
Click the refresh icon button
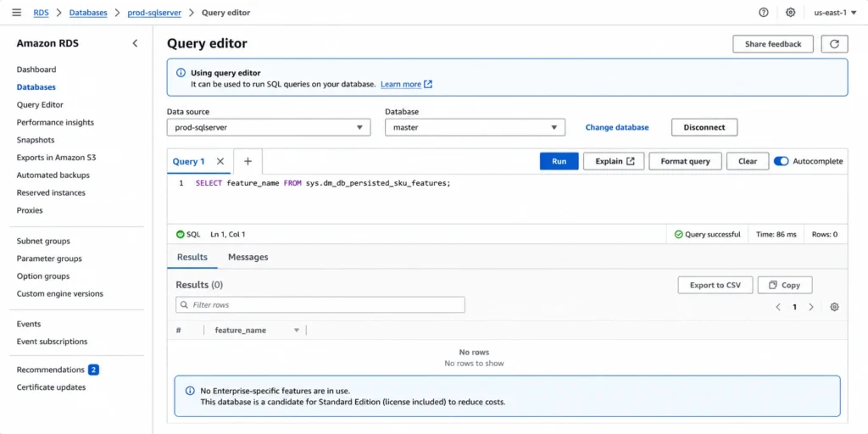click(x=834, y=44)
